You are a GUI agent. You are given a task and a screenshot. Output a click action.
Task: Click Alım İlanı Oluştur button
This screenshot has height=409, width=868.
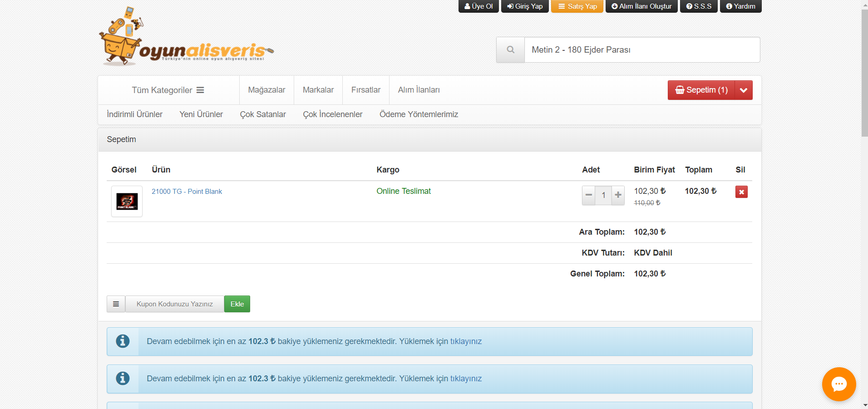point(641,6)
